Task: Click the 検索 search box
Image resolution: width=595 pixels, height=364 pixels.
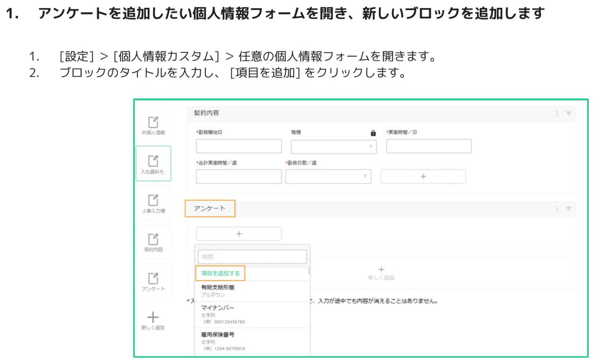Action: 253,257
